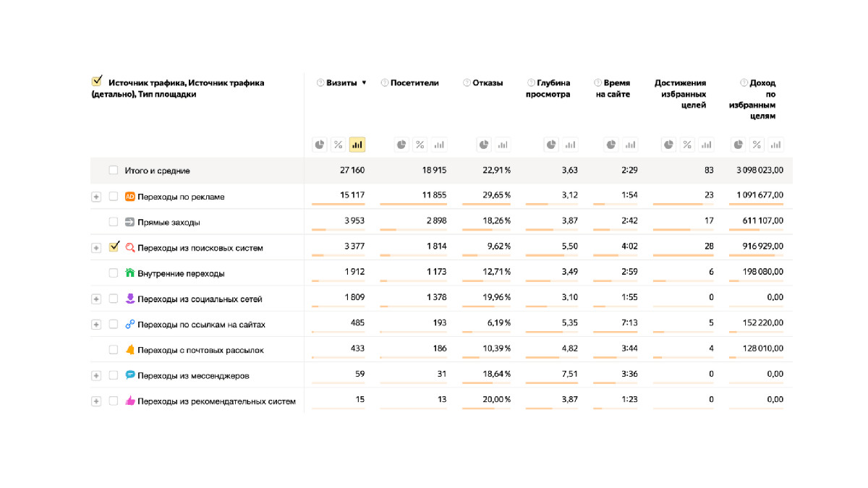Viewport: 868px width, 488px height.
Task: Click pie chart icon under Время на сайте
Action: [611, 145]
